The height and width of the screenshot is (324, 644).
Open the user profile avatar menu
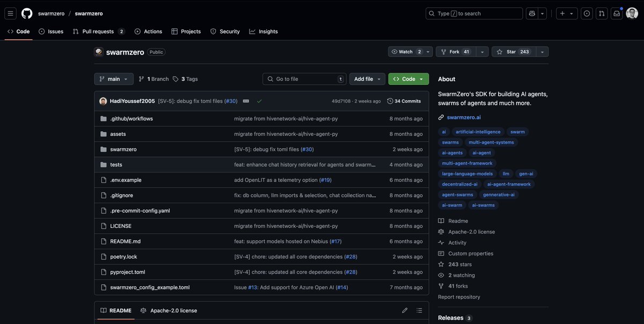click(x=632, y=13)
